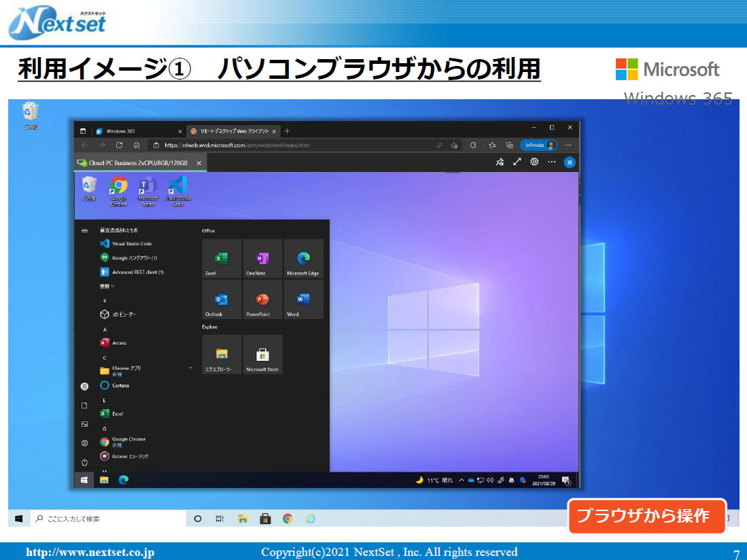Open Edge in Cloud PC taskbar
This screenshot has width=747, height=560.
pos(124,480)
